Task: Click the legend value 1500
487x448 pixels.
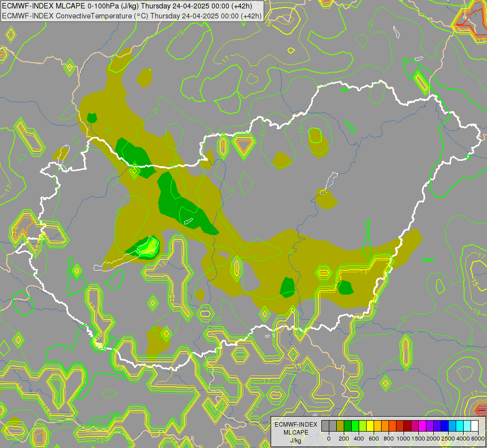Action: [x=418, y=439]
